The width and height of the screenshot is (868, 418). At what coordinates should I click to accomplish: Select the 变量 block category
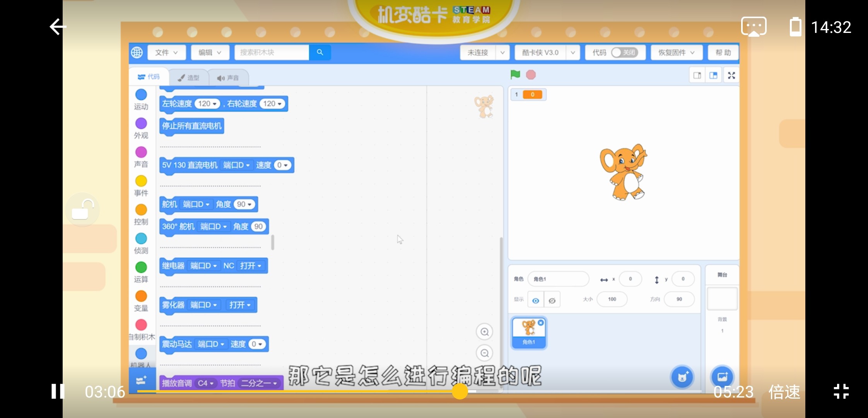pyautogui.click(x=141, y=301)
